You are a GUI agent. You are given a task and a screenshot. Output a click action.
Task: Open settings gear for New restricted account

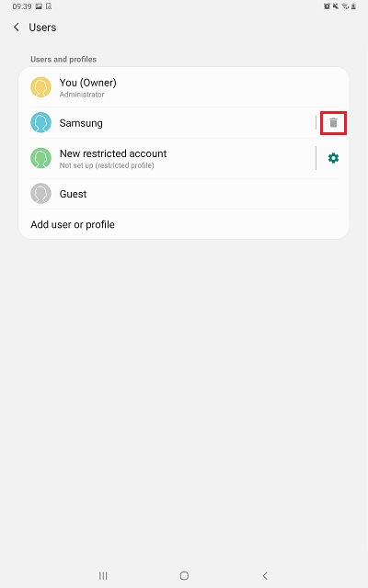pyautogui.click(x=333, y=158)
